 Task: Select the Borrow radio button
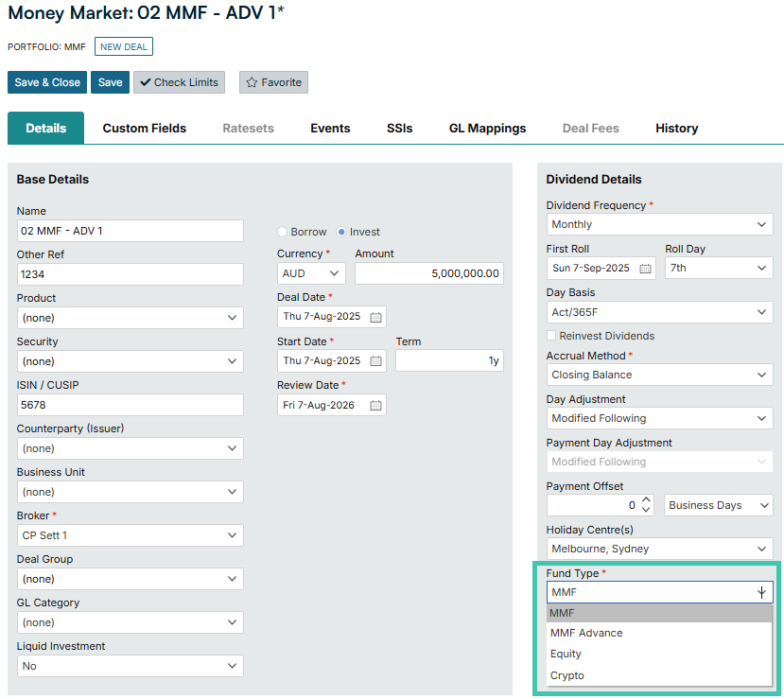282,232
